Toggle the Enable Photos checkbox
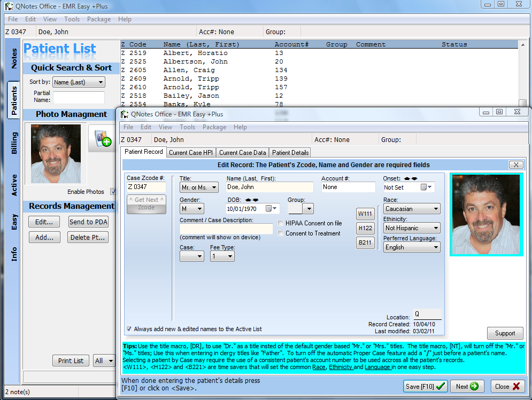 coord(113,192)
